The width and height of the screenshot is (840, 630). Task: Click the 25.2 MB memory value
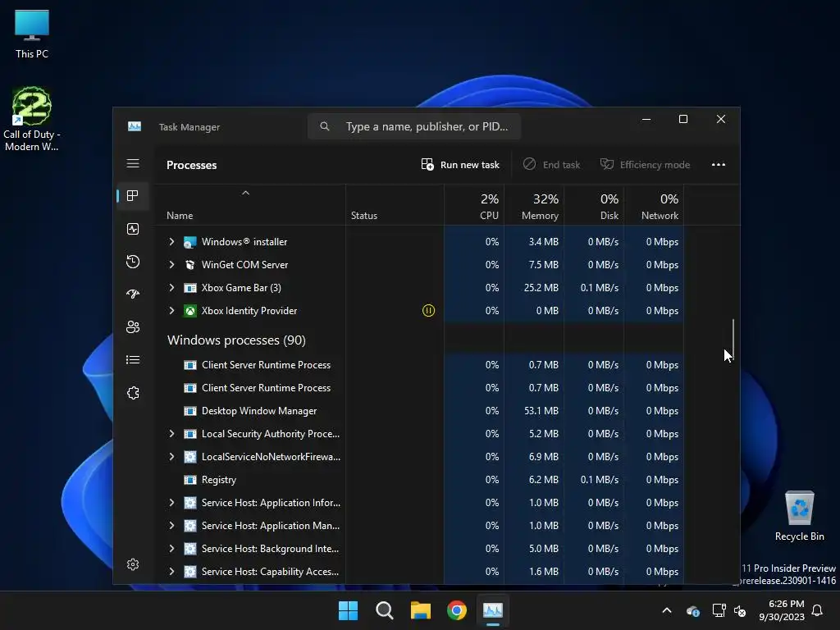(541, 288)
